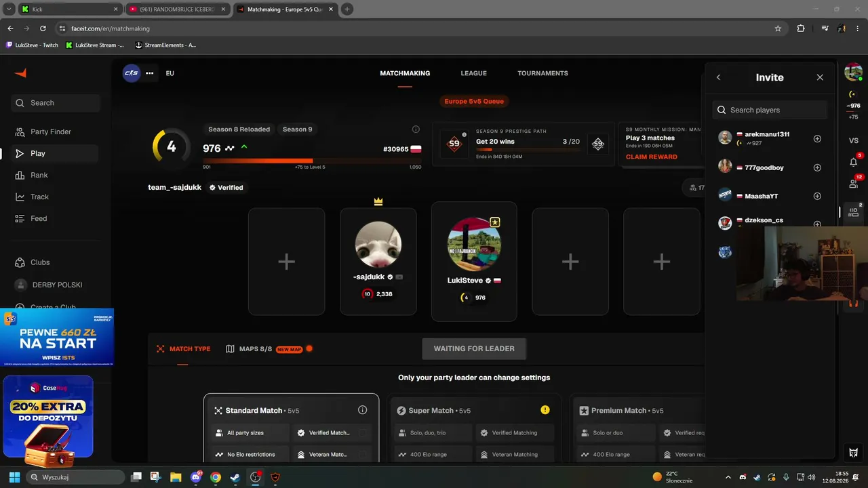Invite MaashaYT with the plus icon
The height and width of the screenshot is (488, 868).
[817, 196]
